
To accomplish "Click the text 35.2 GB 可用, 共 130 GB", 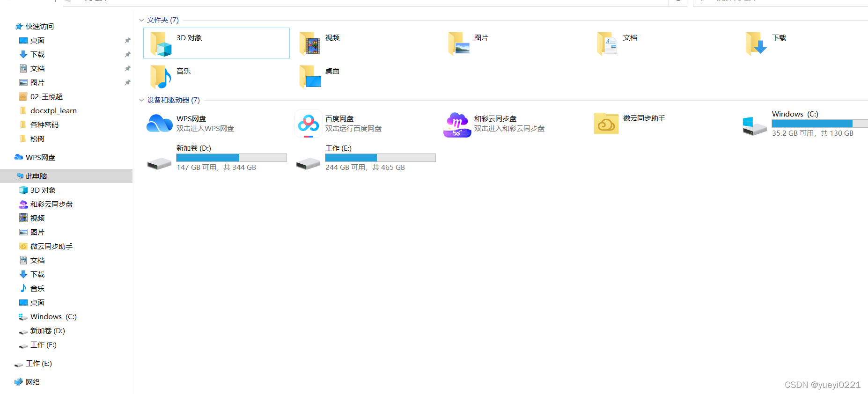I will coord(813,133).
